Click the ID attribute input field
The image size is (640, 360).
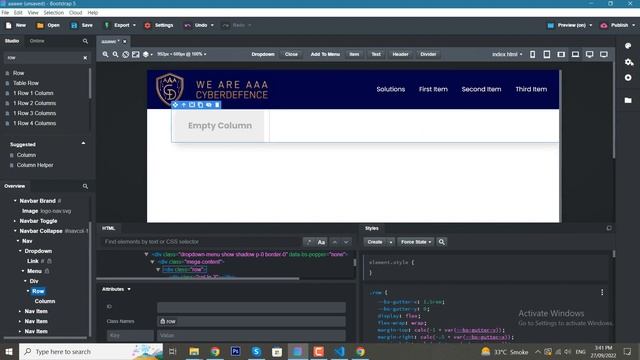(251, 307)
